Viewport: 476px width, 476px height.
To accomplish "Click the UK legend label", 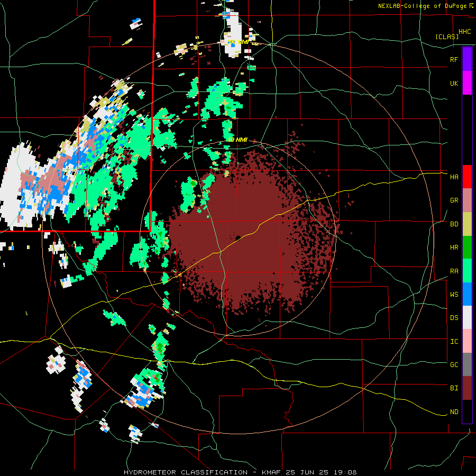I will [x=454, y=83].
